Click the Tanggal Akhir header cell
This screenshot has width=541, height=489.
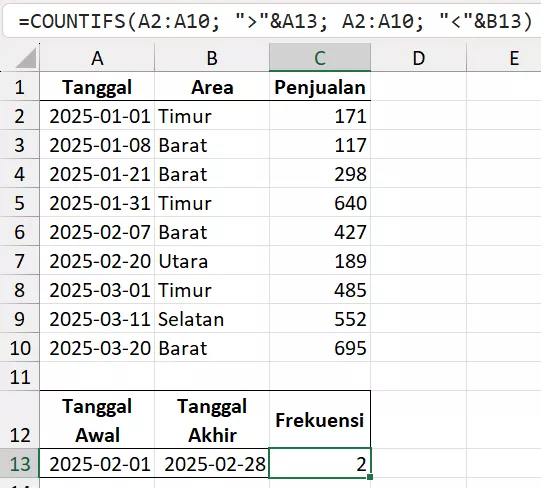click(x=212, y=420)
